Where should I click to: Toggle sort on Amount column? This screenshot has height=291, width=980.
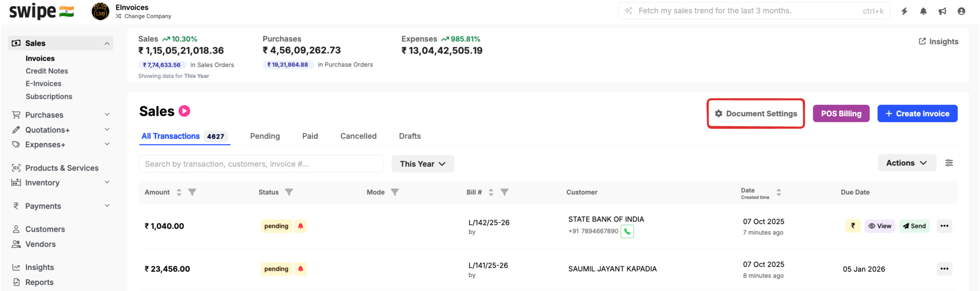(179, 192)
